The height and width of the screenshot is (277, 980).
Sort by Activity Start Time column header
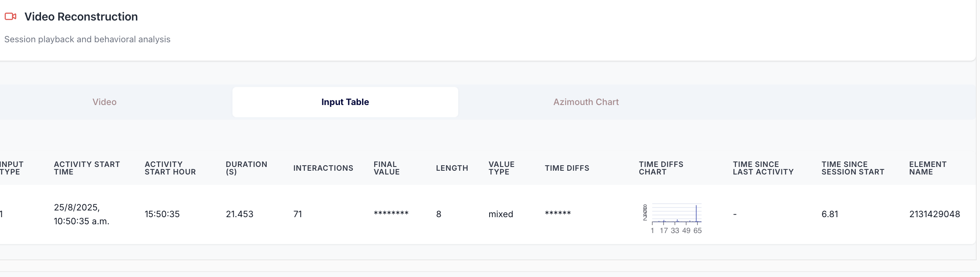(87, 168)
